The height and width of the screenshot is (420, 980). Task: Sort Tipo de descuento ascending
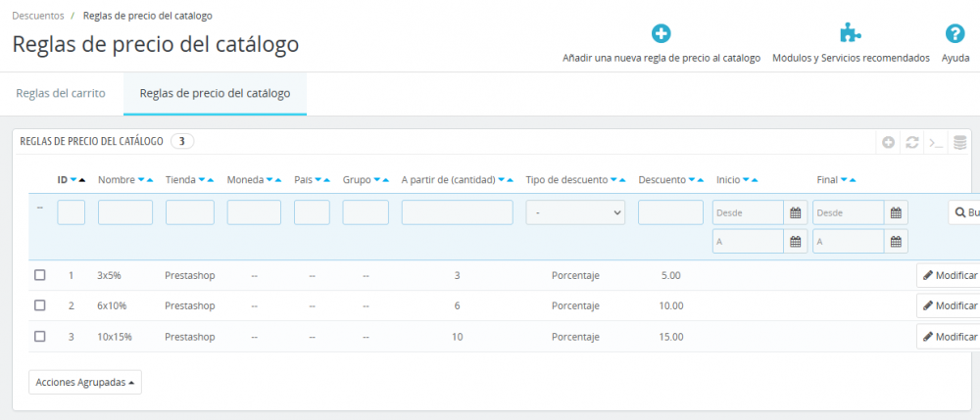pyautogui.click(x=622, y=180)
